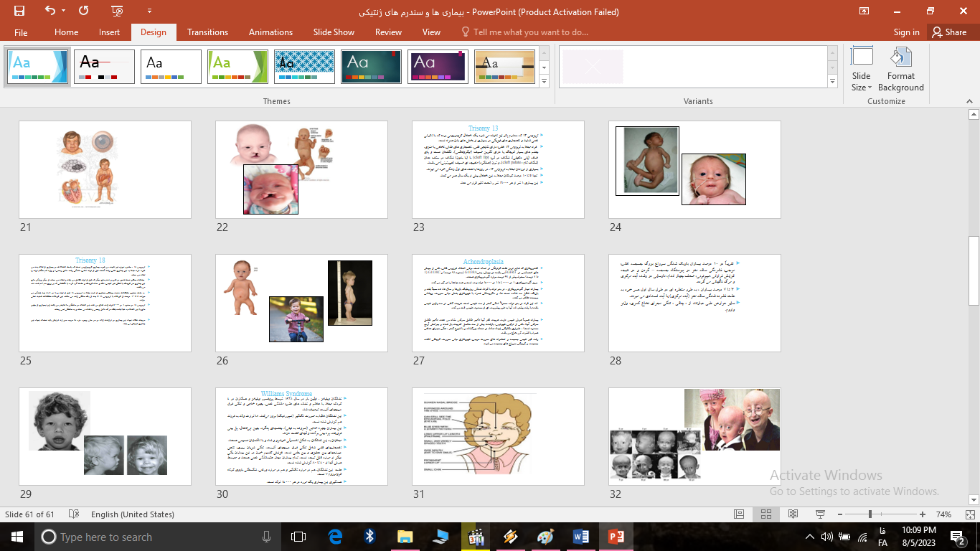Switch to Normal view in the status bar
980x551 pixels.
pos(739,514)
